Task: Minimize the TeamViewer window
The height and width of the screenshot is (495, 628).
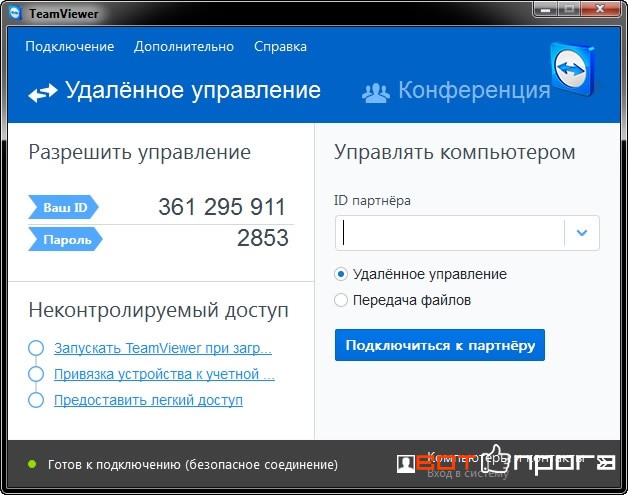Action: pyautogui.click(x=545, y=9)
